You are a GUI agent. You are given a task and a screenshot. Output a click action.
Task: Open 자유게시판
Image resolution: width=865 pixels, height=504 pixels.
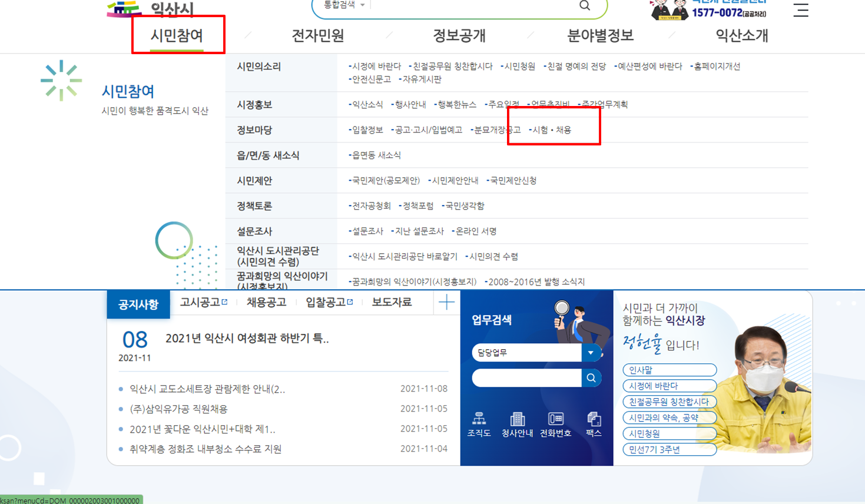(420, 79)
